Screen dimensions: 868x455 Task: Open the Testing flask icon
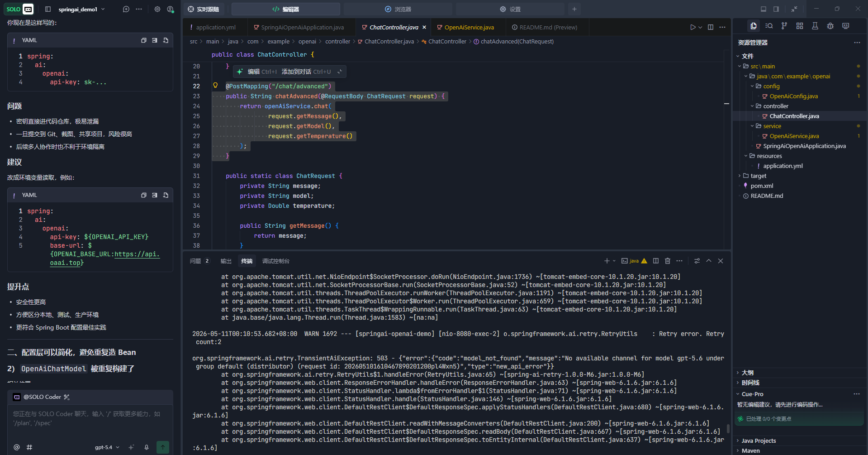[x=815, y=26]
